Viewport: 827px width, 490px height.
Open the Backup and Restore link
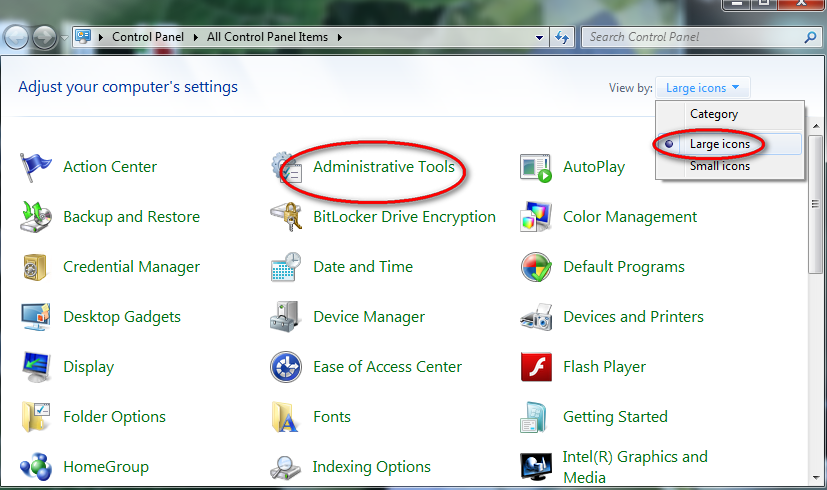tap(131, 217)
